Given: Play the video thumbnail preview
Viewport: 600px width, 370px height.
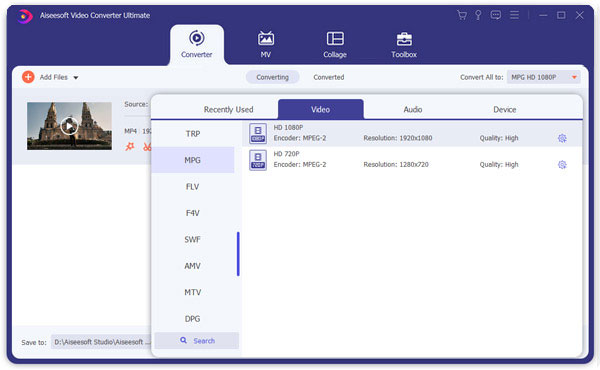Looking at the screenshot, I should point(69,126).
